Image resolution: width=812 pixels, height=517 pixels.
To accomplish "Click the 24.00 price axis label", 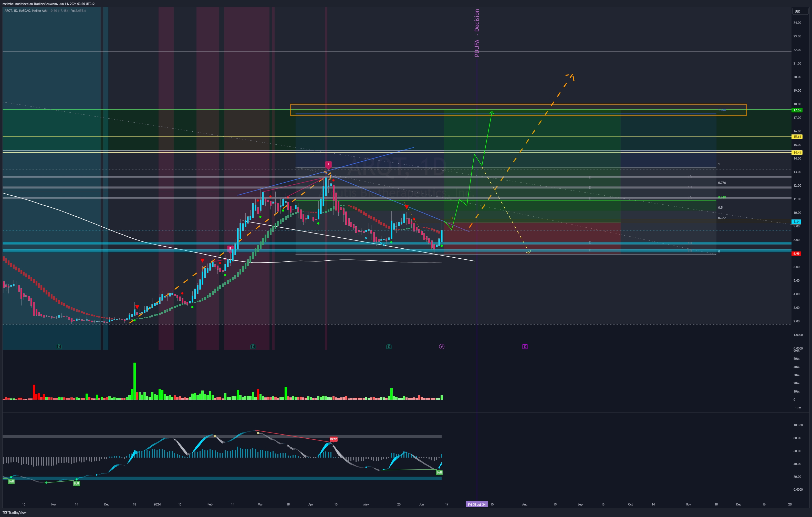I will click(x=797, y=23).
